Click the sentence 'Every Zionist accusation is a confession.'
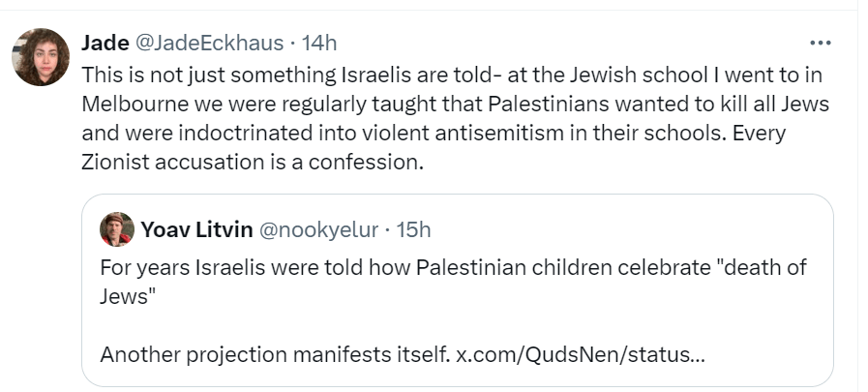This screenshot has width=868, height=392. pyautogui.click(x=434, y=148)
